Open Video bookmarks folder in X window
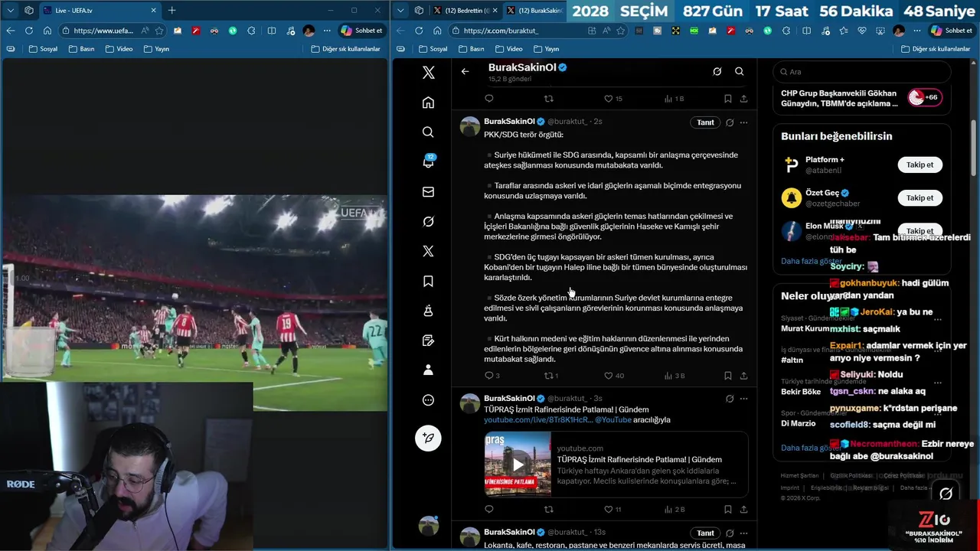980x551 pixels. (x=508, y=49)
